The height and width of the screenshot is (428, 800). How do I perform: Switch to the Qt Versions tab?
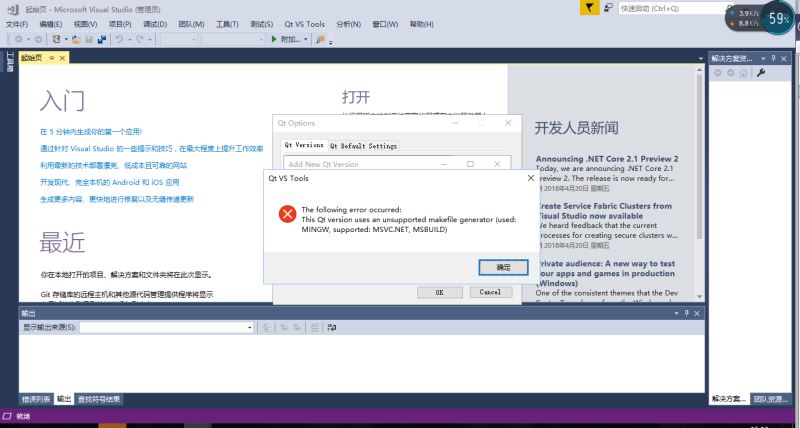[x=304, y=145]
